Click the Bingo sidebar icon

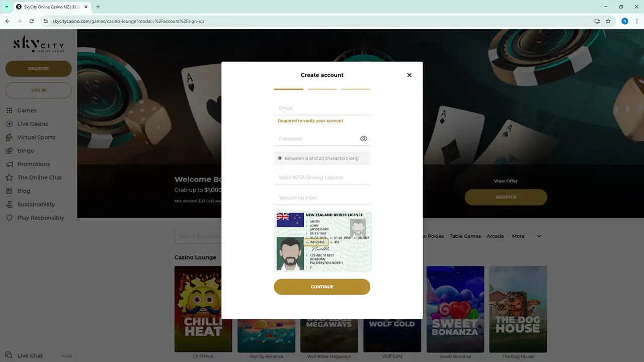point(9,151)
